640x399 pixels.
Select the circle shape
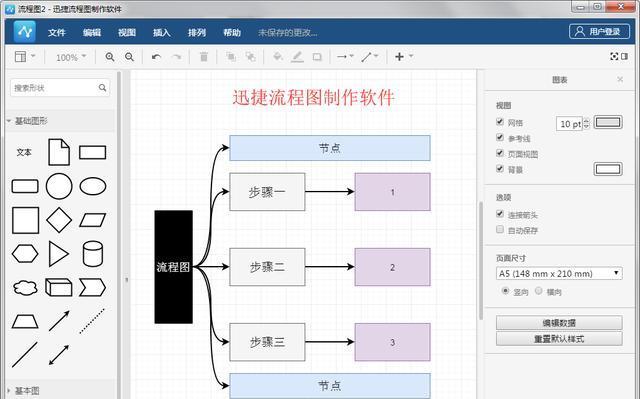(x=59, y=186)
